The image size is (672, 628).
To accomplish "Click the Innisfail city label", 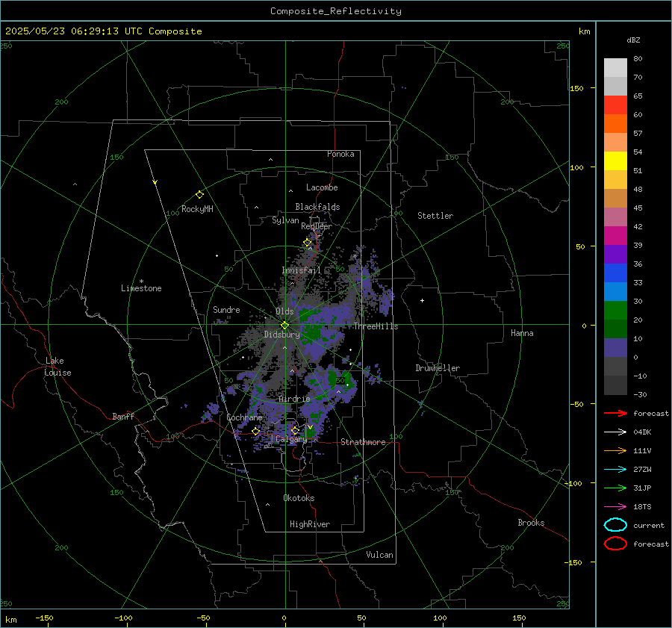I will click(302, 270).
